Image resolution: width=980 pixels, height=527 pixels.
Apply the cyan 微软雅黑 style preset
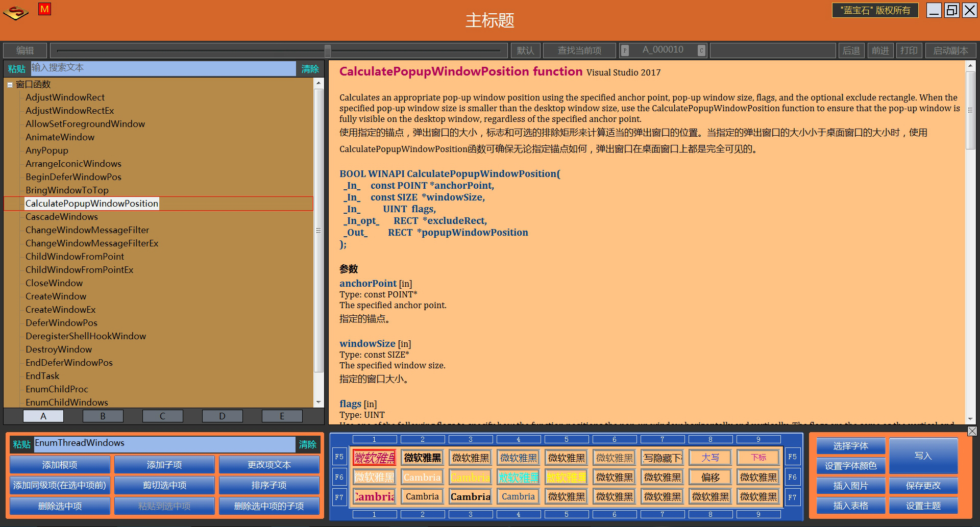pos(518,477)
